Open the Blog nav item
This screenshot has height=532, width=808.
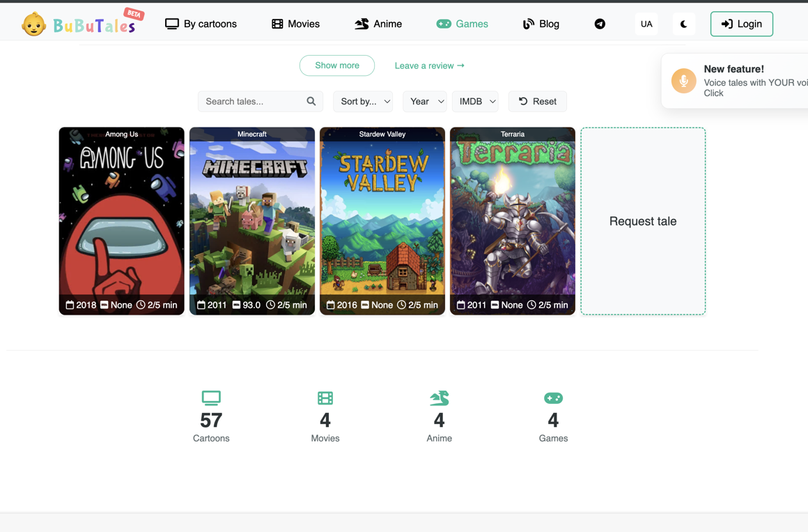pyautogui.click(x=541, y=24)
